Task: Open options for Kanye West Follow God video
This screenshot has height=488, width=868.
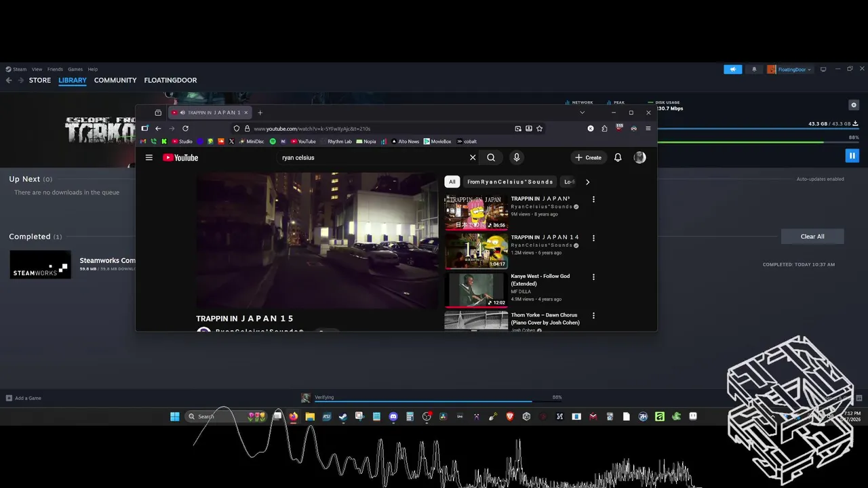Action: [x=593, y=277]
